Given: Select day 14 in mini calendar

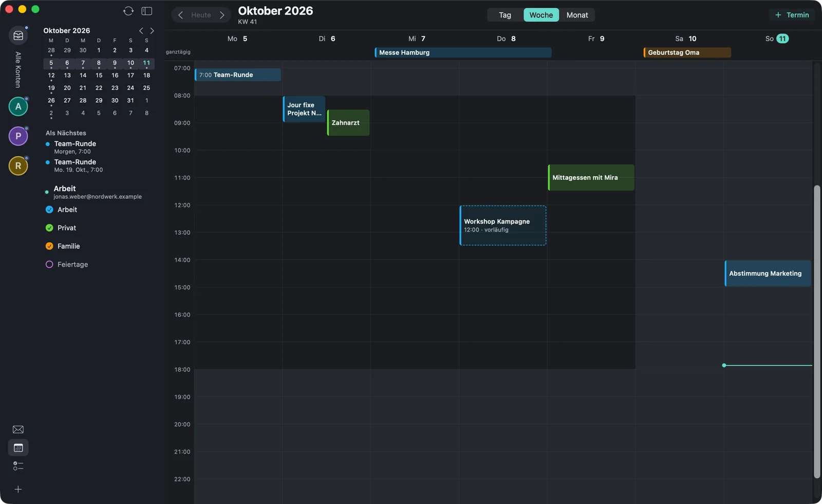Looking at the screenshot, I should point(83,76).
